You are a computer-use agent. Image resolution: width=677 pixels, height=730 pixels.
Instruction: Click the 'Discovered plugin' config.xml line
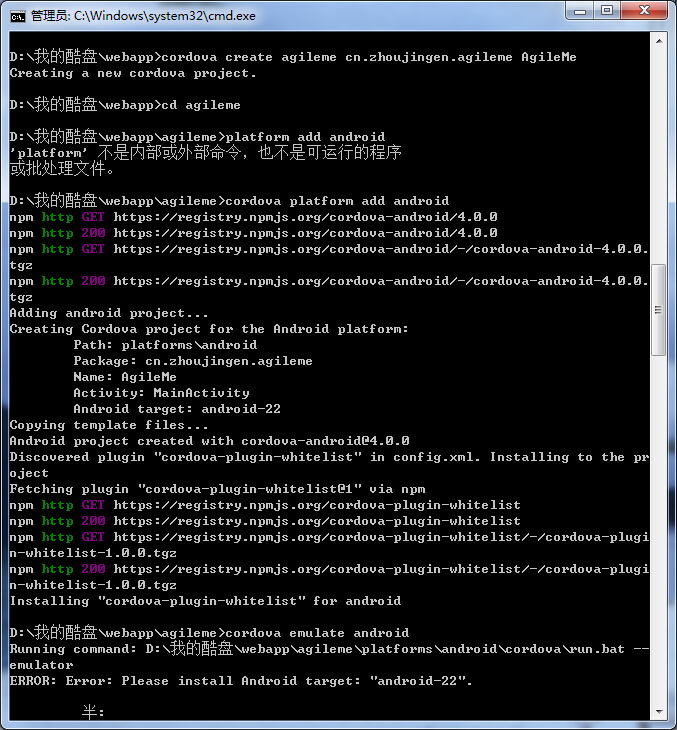pos(329,465)
